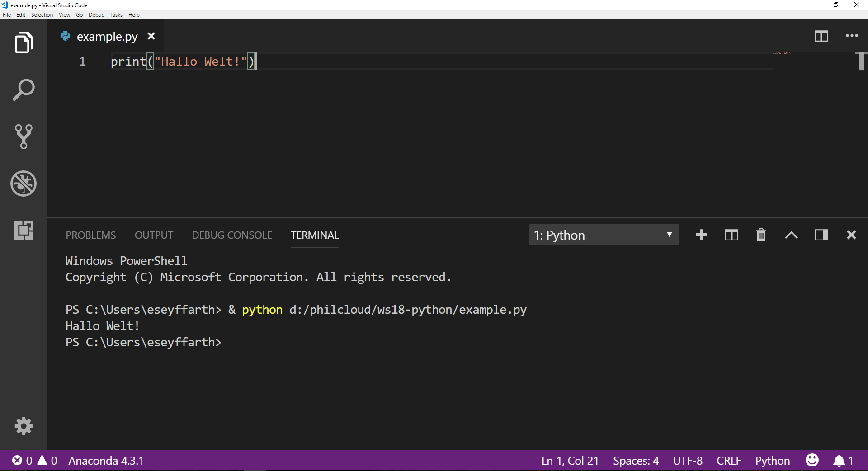Open the Search view in activity bar
868x471 pixels.
click(24, 90)
